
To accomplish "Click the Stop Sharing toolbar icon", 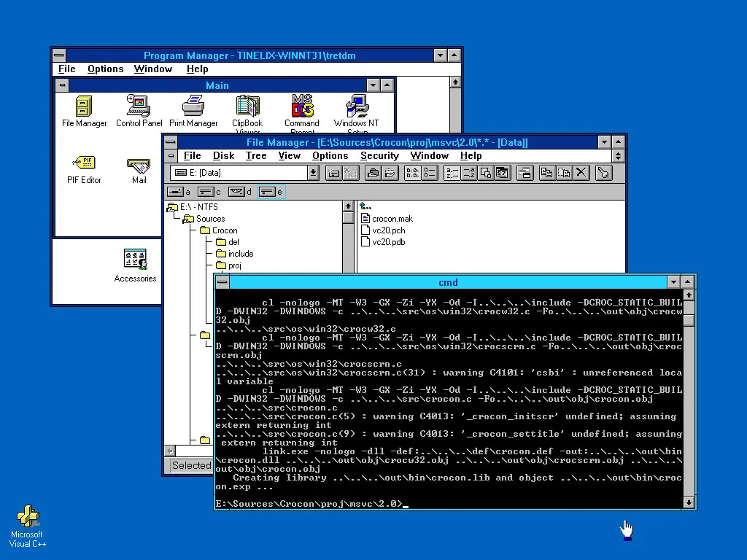I will [390, 173].
